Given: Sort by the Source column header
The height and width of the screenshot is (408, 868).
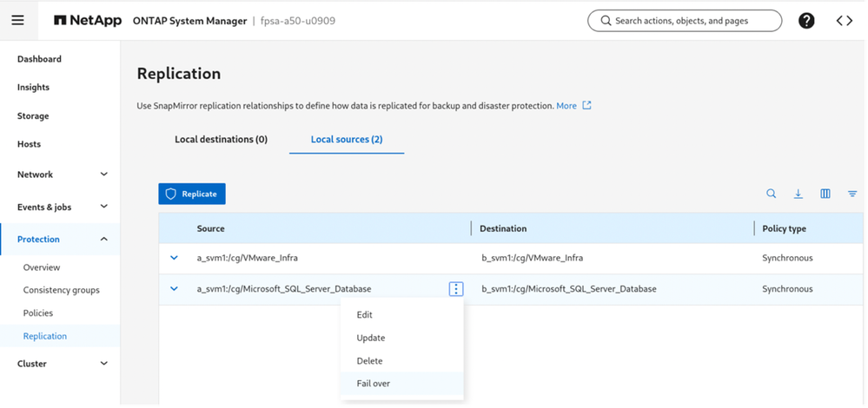Looking at the screenshot, I should 211,228.
